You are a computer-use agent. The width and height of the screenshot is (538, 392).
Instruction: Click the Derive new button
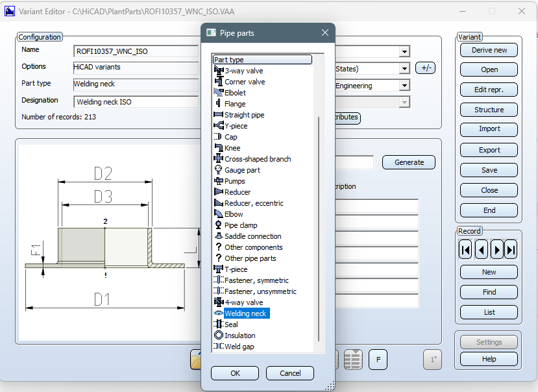tap(489, 51)
